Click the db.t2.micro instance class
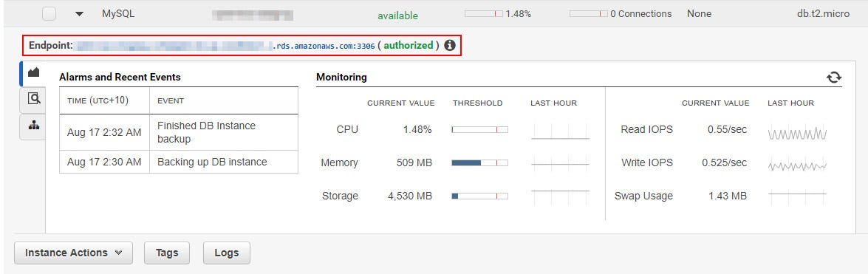 pos(819,14)
